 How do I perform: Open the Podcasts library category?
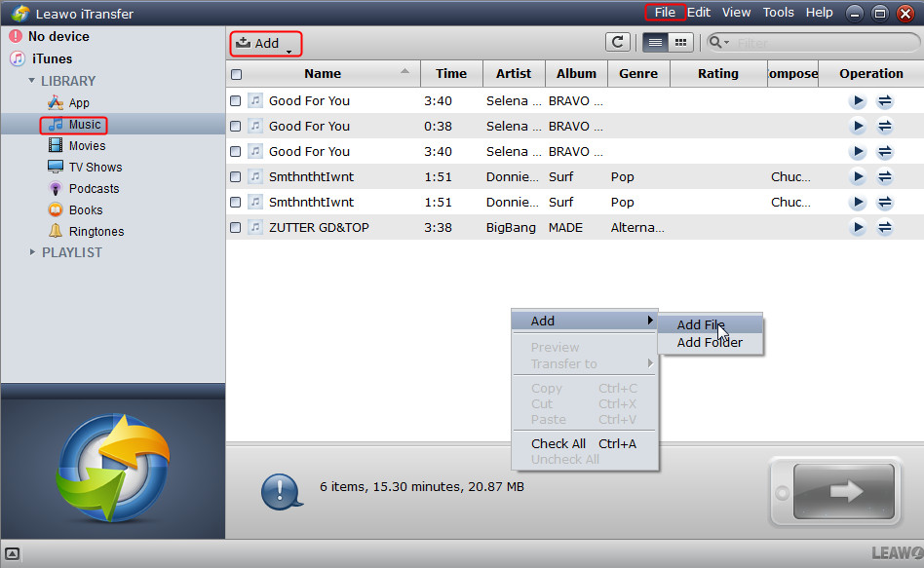click(83, 189)
